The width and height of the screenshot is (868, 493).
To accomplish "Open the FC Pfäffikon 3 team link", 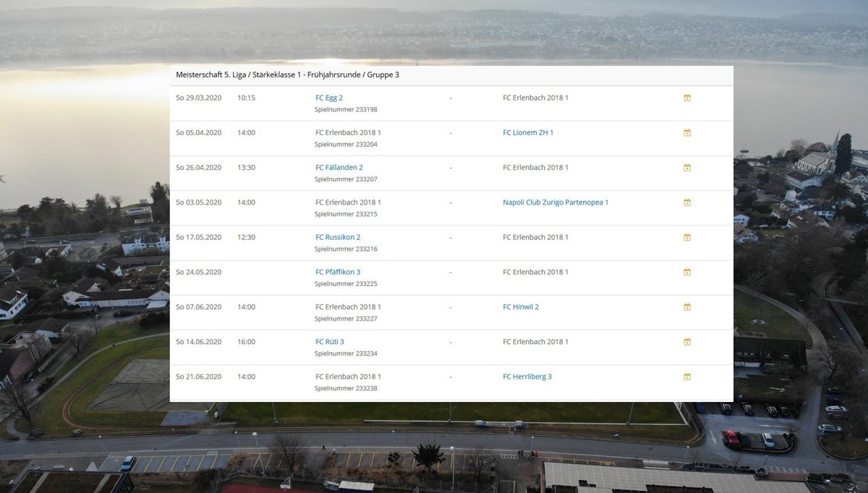I will click(x=338, y=272).
